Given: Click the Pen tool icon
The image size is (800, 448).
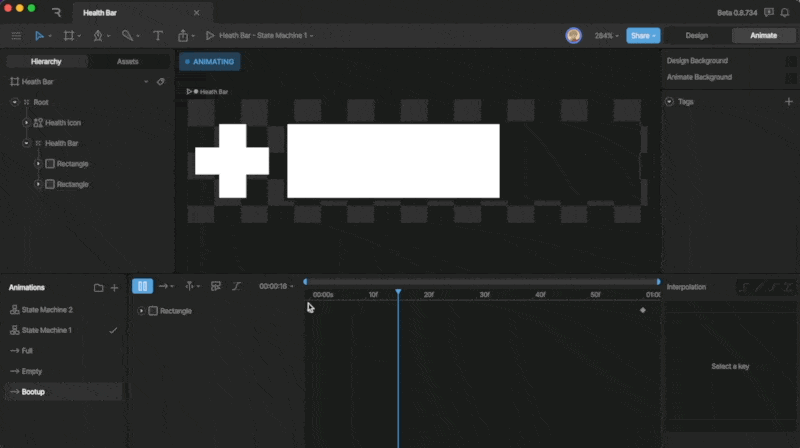Looking at the screenshot, I should point(99,36).
